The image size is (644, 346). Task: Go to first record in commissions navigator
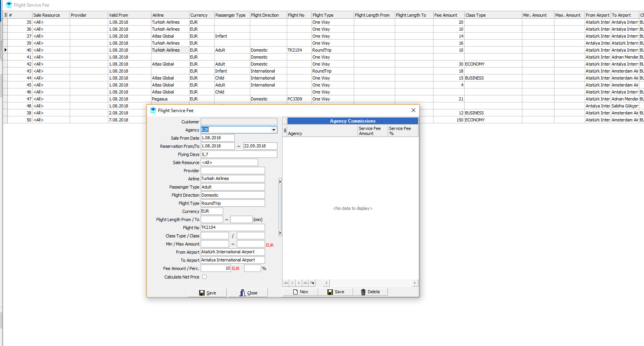tap(286, 283)
